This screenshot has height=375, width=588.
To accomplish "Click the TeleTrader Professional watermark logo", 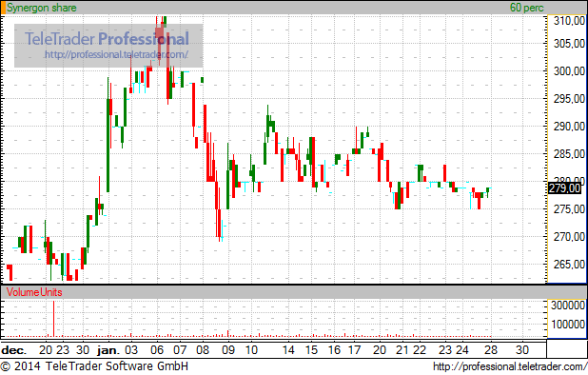I will coord(107,39).
